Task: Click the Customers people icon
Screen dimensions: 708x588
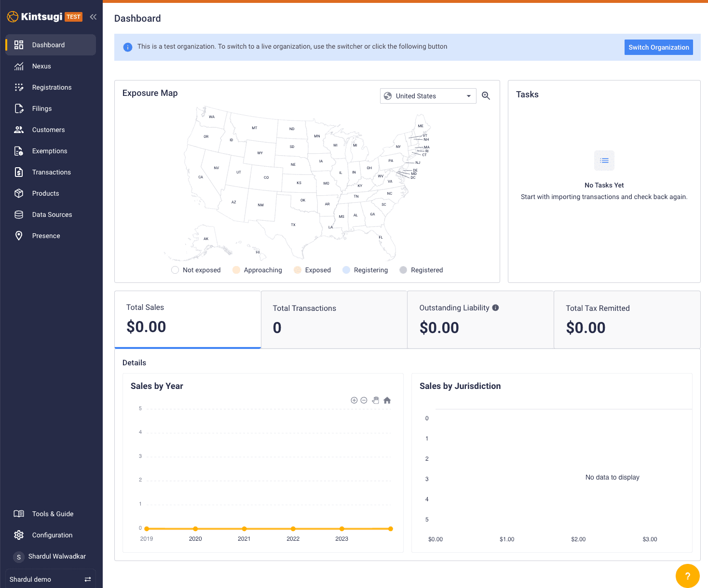Action: (x=19, y=130)
